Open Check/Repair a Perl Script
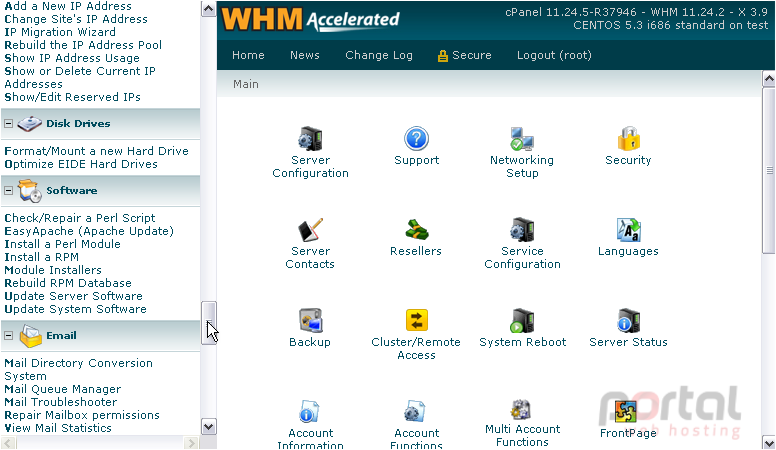This screenshot has height=450, width=776. (x=80, y=218)
